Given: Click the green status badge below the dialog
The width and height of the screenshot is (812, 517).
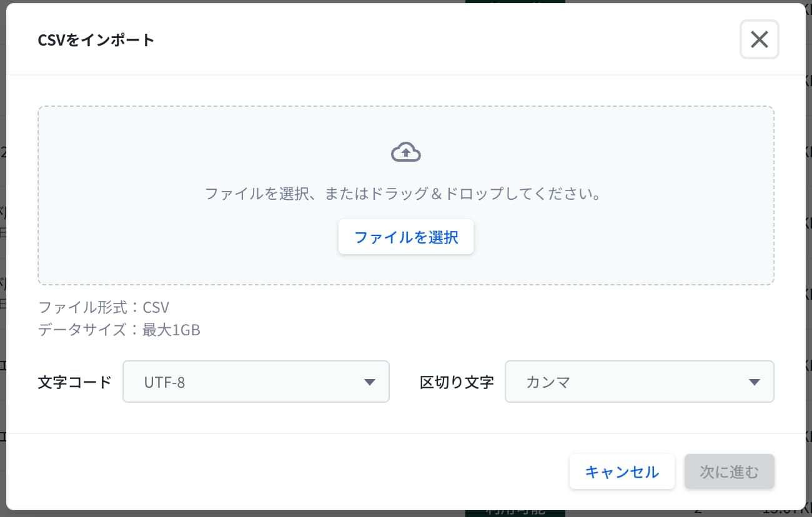Looking at the screenshot, I should point(515,512).
